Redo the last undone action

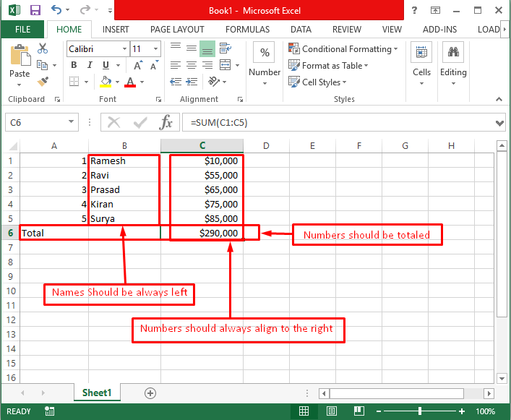coord(85,10)
